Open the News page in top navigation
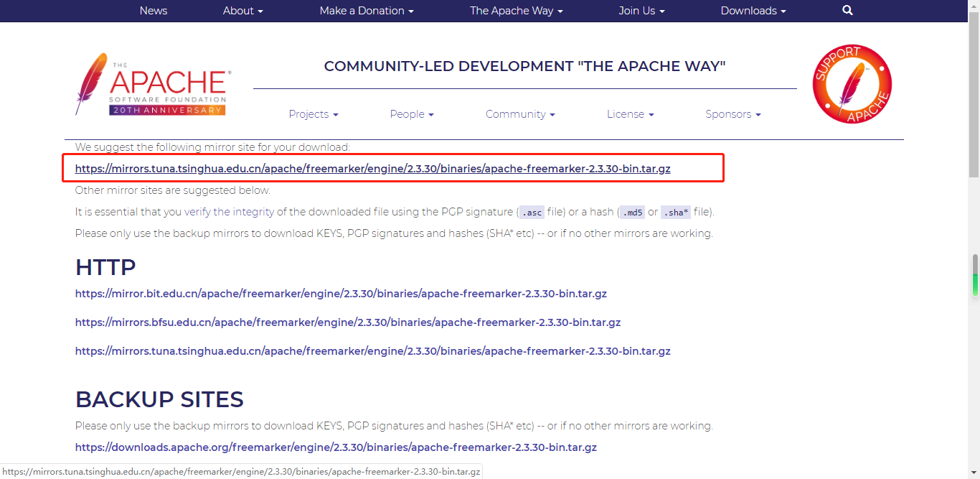This screenshot has height=479, width=980. (154, 11)
